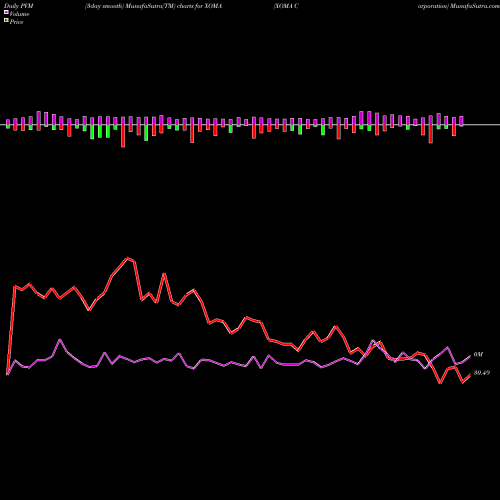Click the '(XOMA C' company name text
Viewport: 500px width, 500px height.
point(286,6)
